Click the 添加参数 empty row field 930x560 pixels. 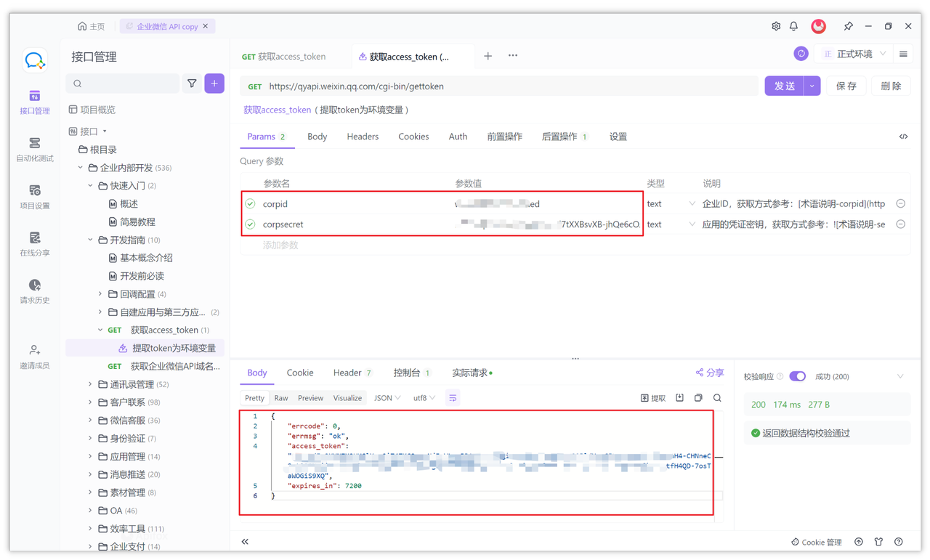click(280, 245)
